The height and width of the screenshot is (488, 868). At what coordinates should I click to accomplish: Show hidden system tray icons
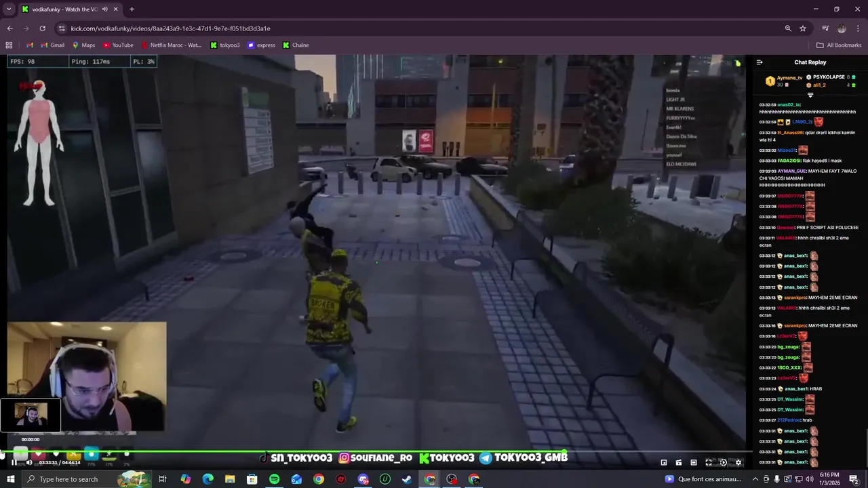(755, 479)
